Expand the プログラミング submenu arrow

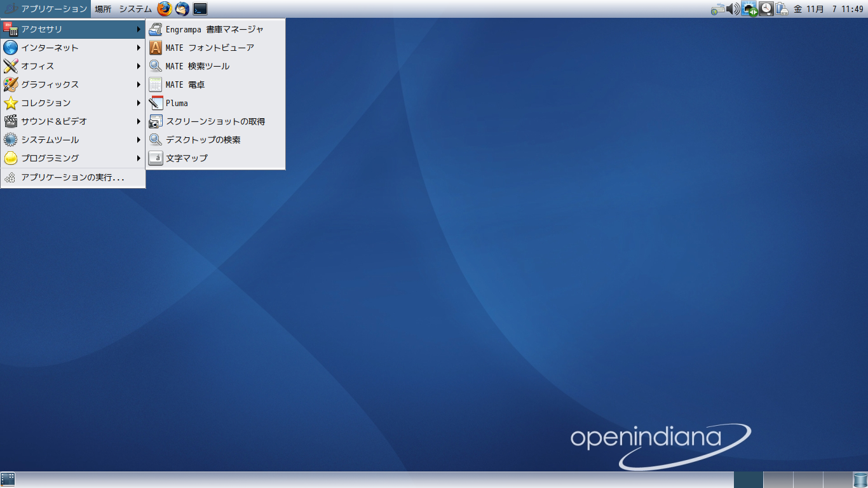pos(139,158)
